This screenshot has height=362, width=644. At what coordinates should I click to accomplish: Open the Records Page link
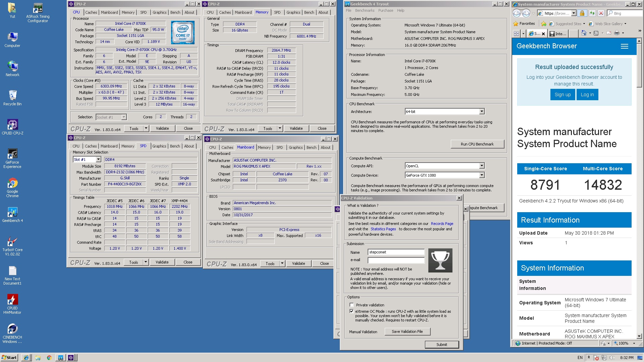(x=442, y=224)
